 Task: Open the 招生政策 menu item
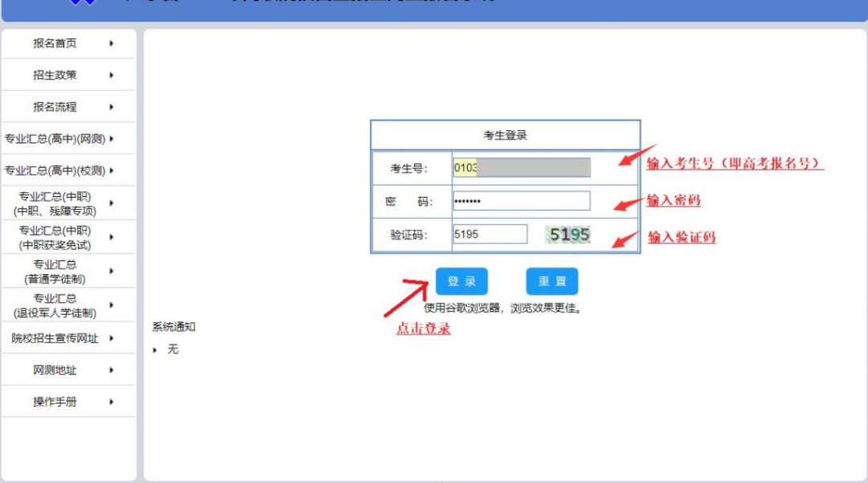[55, 75]
